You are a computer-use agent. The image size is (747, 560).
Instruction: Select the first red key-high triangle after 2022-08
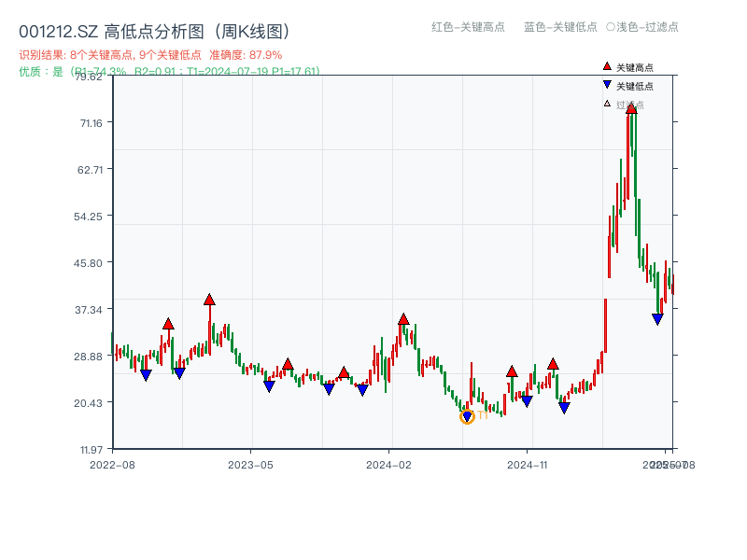[169, 324]
